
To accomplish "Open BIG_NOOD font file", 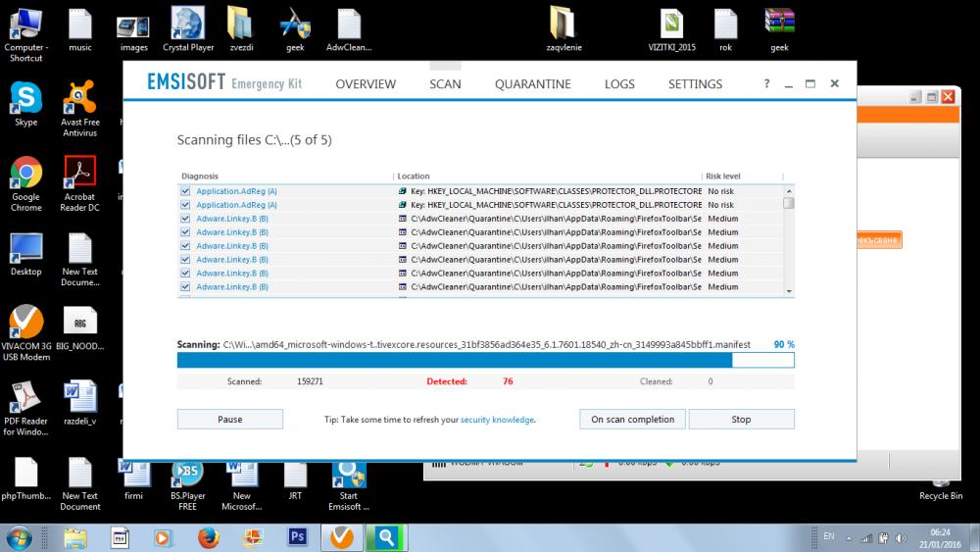I will (x=80, y=327).
